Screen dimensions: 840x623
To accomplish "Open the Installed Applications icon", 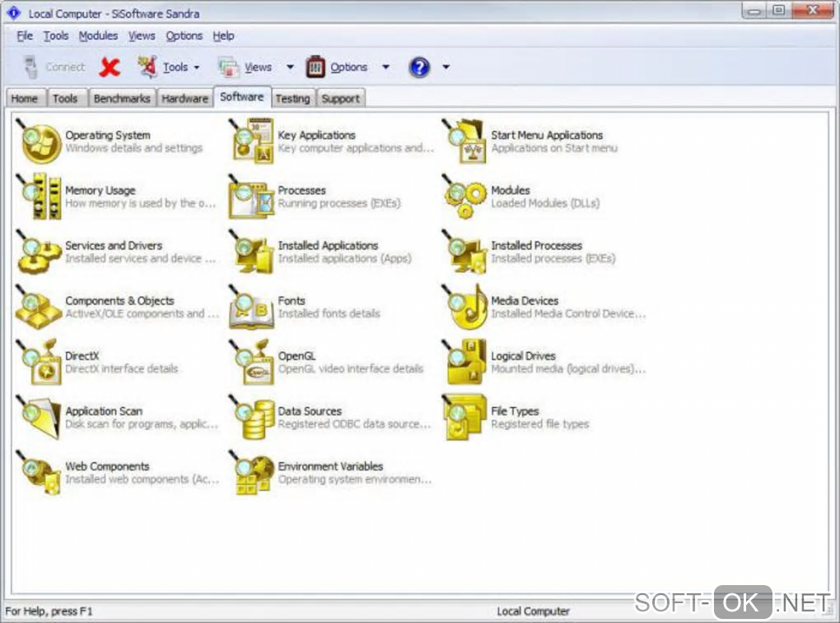I will coord(252,252).
